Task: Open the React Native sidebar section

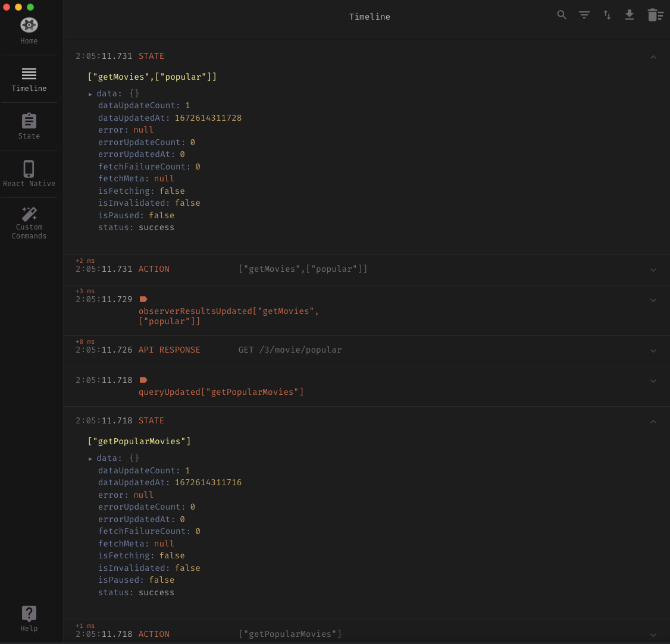Action: point(29,174)
